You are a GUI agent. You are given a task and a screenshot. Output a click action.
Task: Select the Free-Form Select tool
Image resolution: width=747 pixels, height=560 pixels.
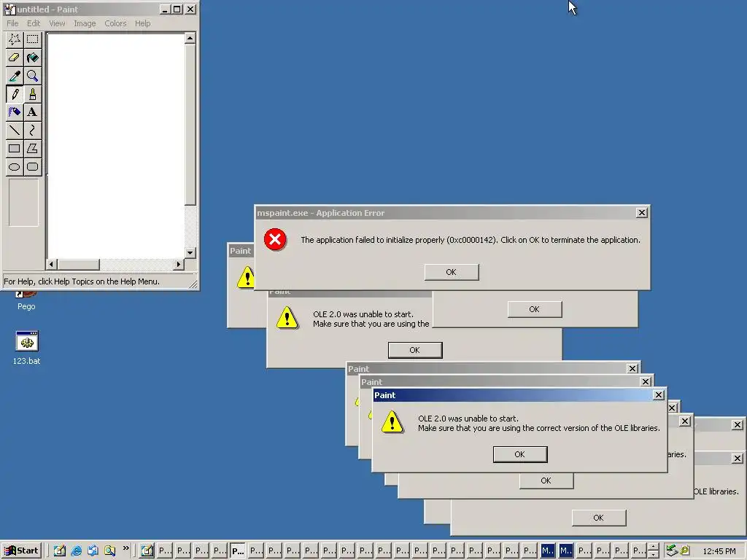click(x=15, y=39)
